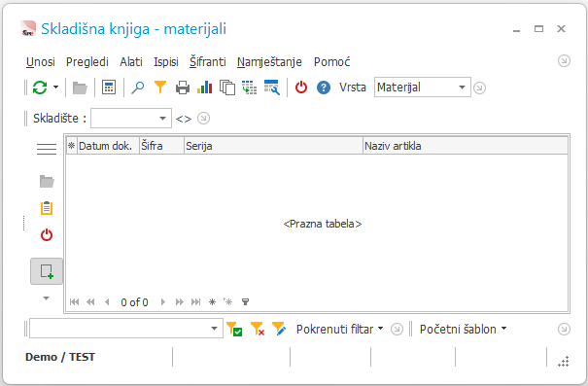Click the hamburger lines icon in side panel
Screen dimensions: 588x386
click(47, 149)
